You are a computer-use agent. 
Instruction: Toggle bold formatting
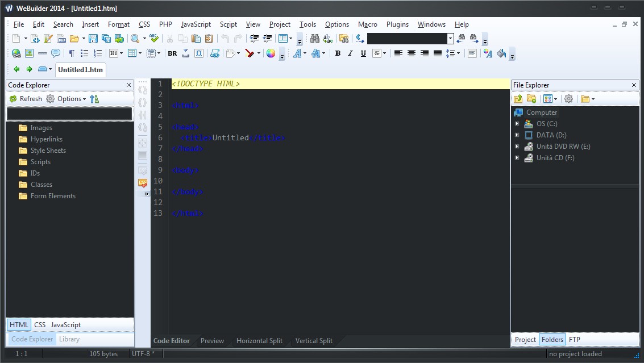click(338, 53)
